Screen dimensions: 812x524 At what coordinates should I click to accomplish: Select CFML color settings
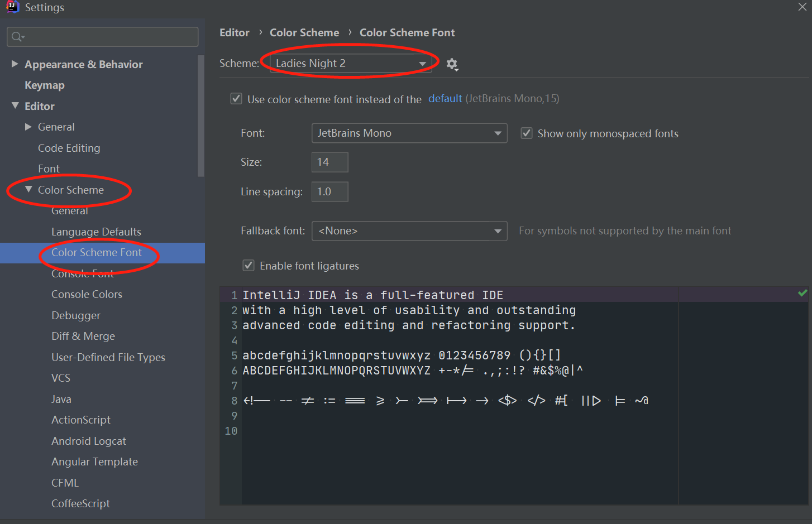[65, 483]
